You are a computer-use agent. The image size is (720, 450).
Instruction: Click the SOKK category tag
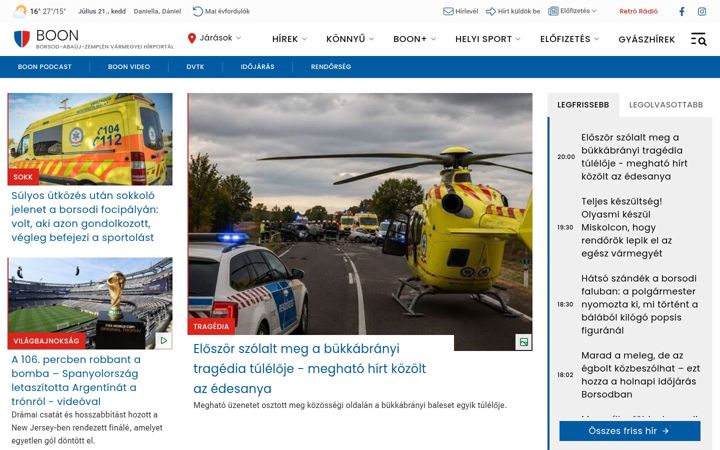pos(23,177)
